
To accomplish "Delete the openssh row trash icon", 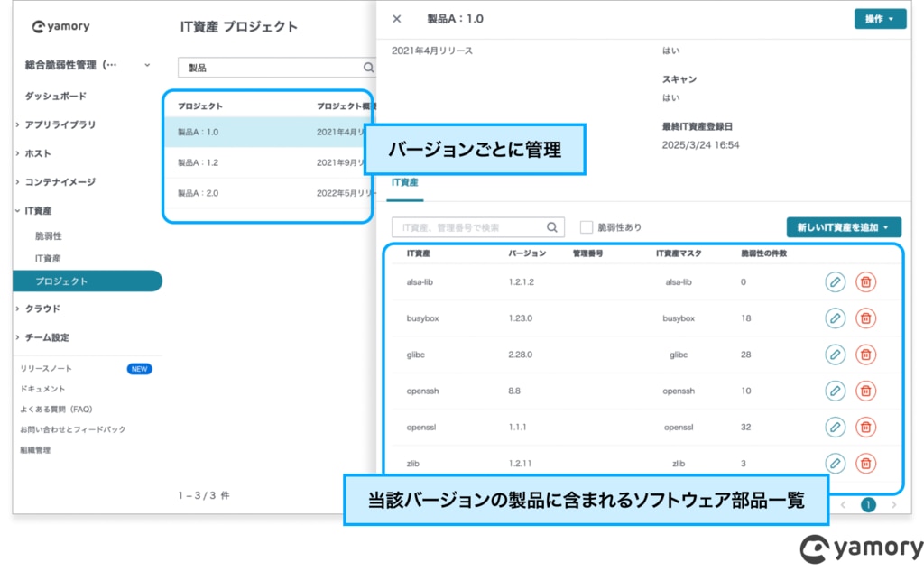I will pyautogui.click(x=865, y=391).
